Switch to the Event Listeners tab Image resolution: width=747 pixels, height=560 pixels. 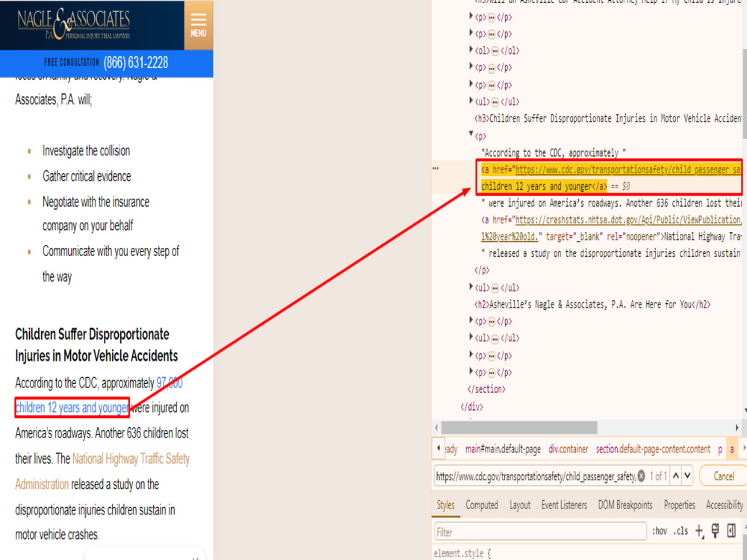tap(564, 505)
